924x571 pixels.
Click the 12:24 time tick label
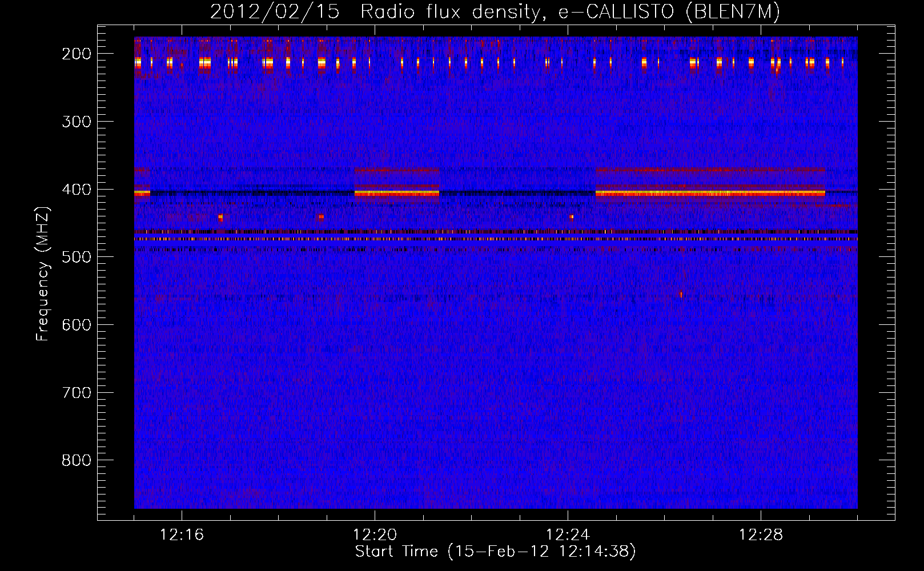click(x=568, y=535)
